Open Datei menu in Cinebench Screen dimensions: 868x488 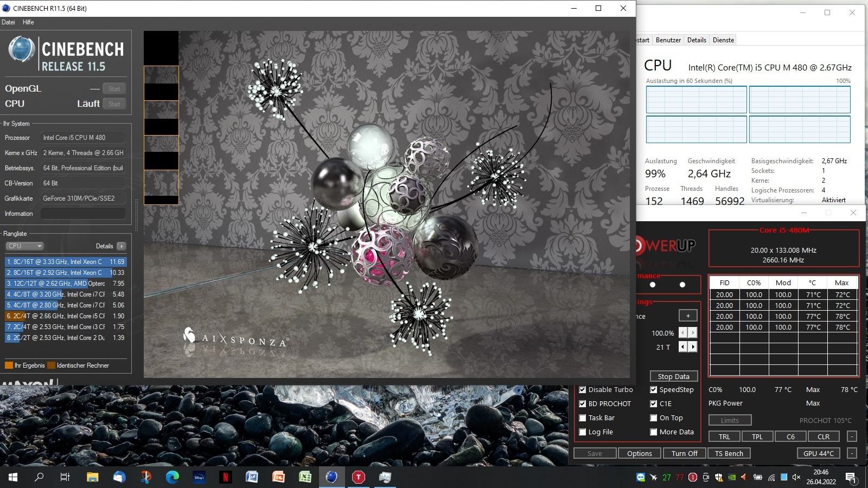[8, 22]
